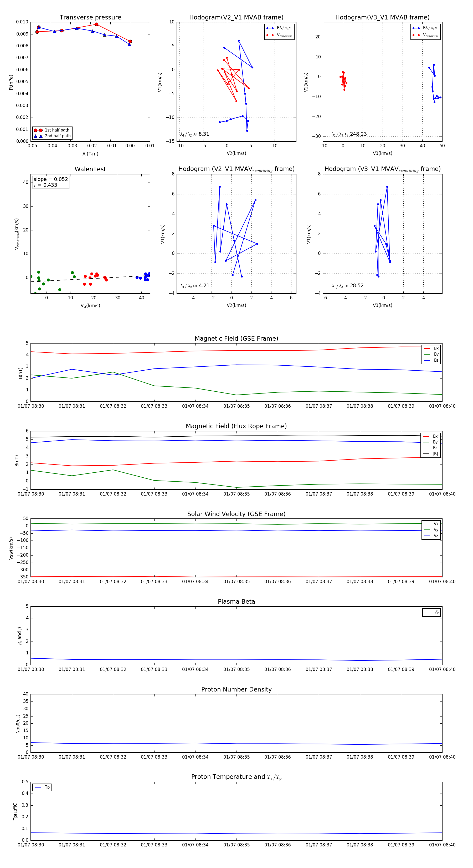Screen dimensions: 473x868
Task: Click the 'Hodogram (V3_V1 MVAV remaining frame)' title
Action: (x=382, y=169)
